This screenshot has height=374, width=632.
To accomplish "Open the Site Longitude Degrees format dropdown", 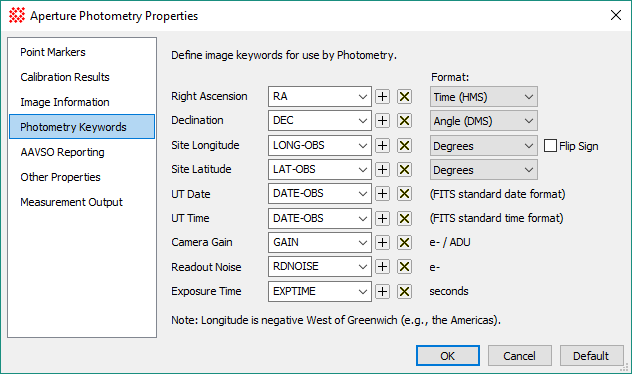I will click(x=484, y=146).
